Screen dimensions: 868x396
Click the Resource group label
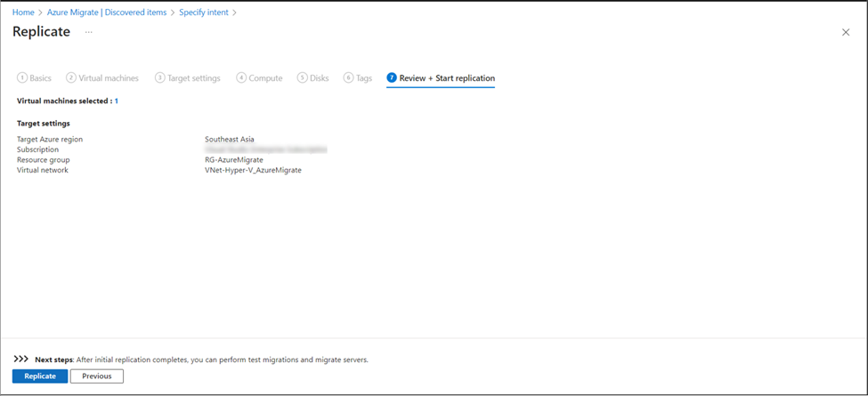tap(44, 160)
